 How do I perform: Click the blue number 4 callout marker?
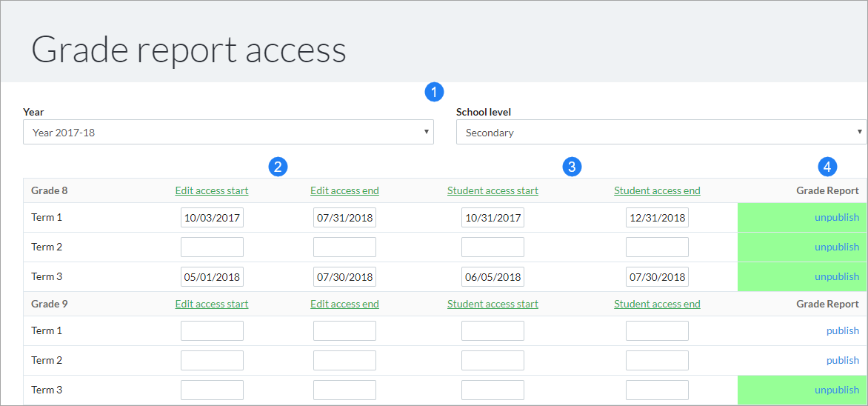tap(828, 167)
